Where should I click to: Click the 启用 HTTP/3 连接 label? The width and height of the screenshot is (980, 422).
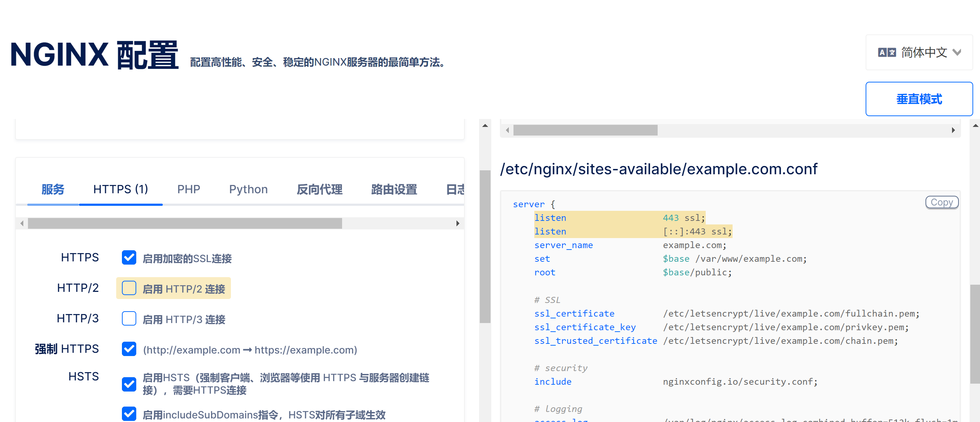[x=184, y=320]
